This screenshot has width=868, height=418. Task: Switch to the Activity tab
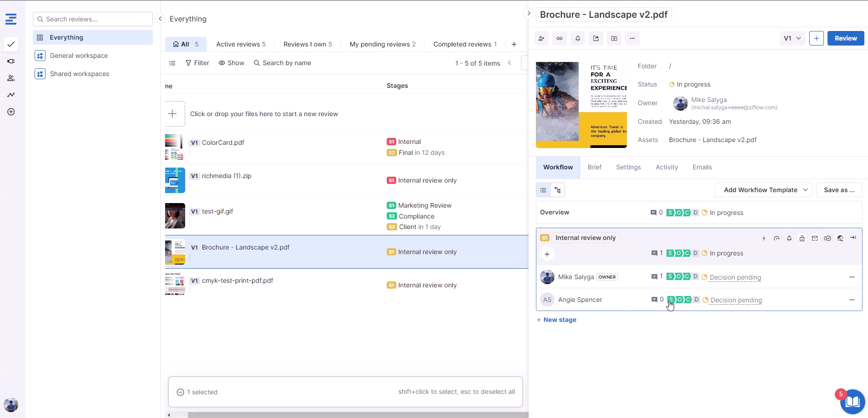point(666,167)
